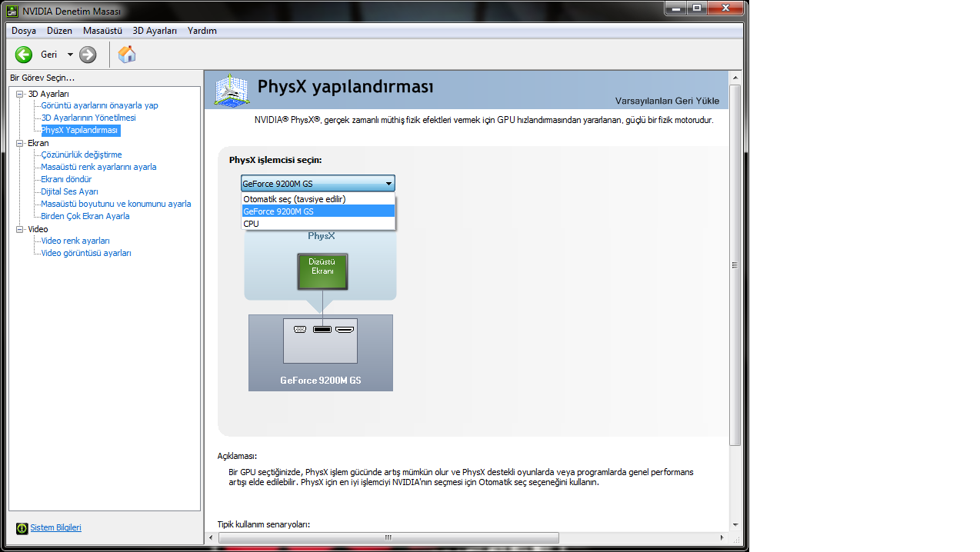The height and width of the screenshot is (552, 980).
Task: Open Dijital Ses Ayarı
Action: coord(69,191)
